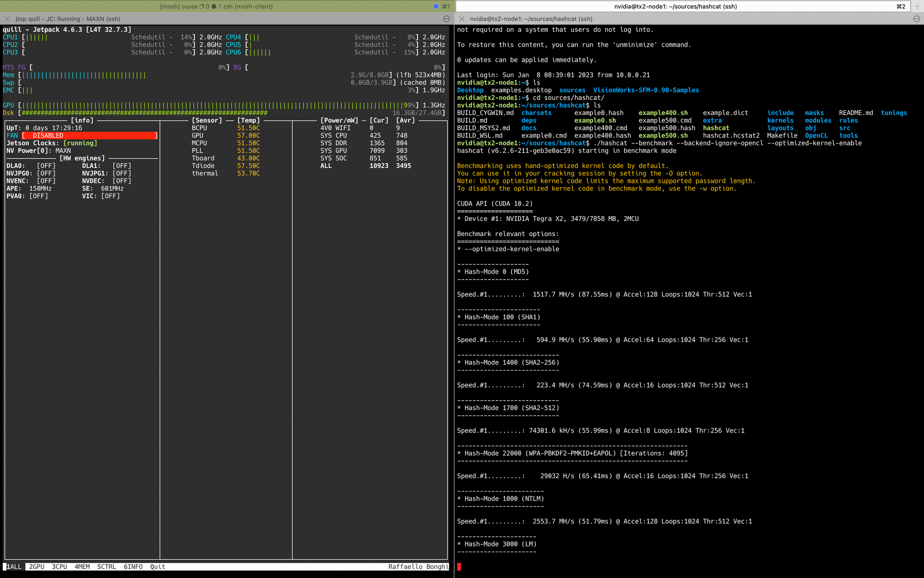Click the NVENC OFF entry
Screen dimensions: 924x578
pos(31,181)
